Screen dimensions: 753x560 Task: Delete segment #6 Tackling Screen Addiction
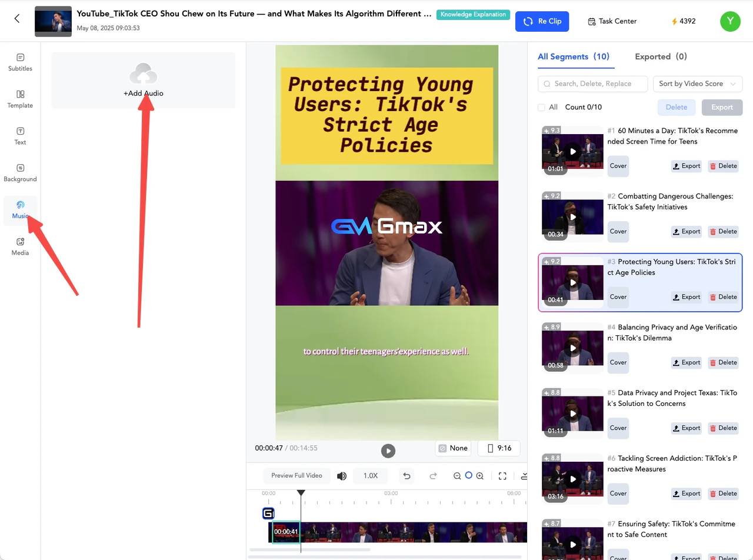(x=723, y=494)
